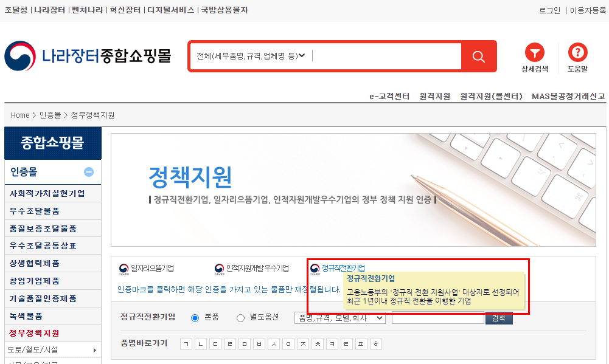Open 나라장터 top link
609x364 pixels.
49,10
